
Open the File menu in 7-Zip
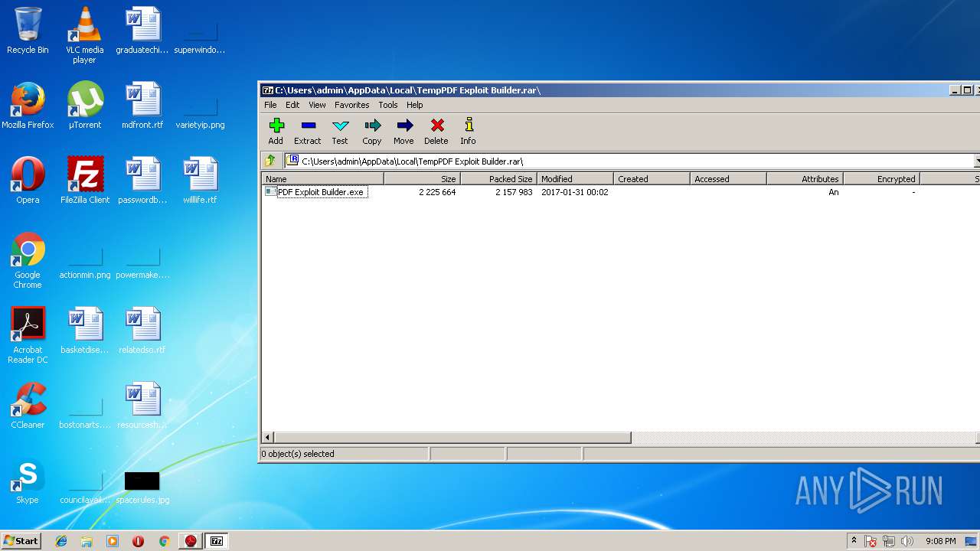[x=270, y=105]
